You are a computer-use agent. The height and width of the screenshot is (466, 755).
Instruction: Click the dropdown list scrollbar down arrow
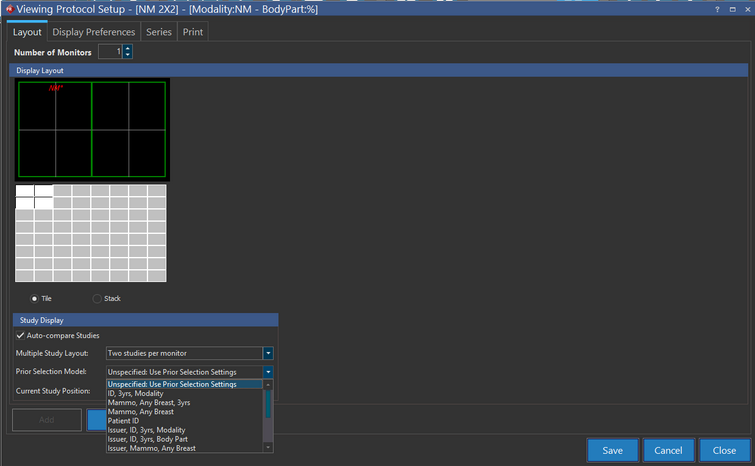268,448
